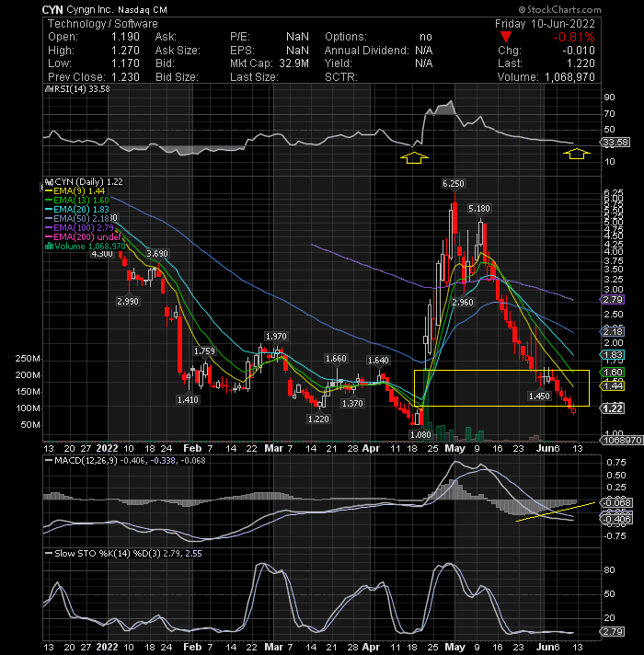The height and width of the screenshot is (655, 644).
Task: Click the red down-triangle change indicator
Action: (x=506, y=37)
